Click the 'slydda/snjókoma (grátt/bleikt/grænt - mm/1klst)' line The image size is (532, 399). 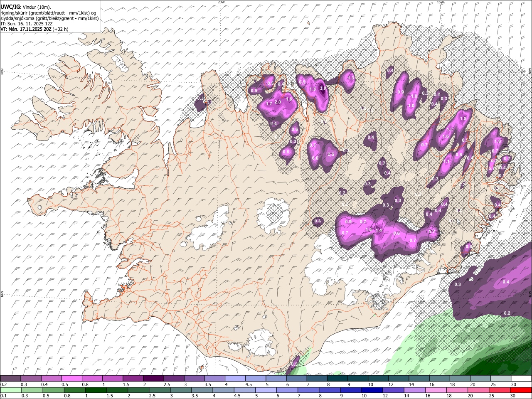pyautogui.click(x=49, y=18)
